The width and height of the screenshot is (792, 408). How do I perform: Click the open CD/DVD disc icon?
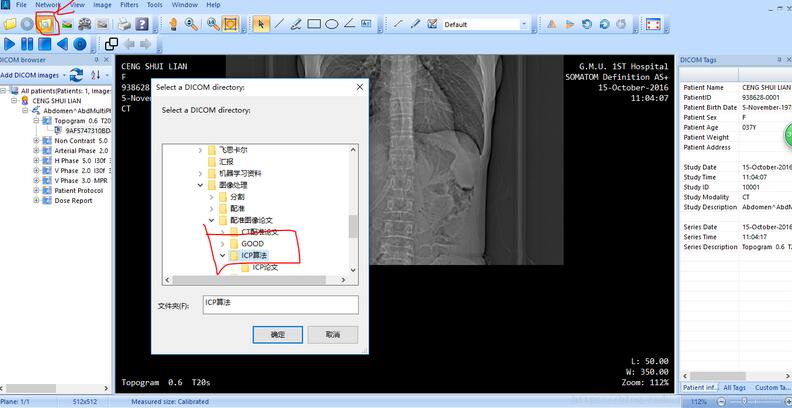tap(27, 24)
